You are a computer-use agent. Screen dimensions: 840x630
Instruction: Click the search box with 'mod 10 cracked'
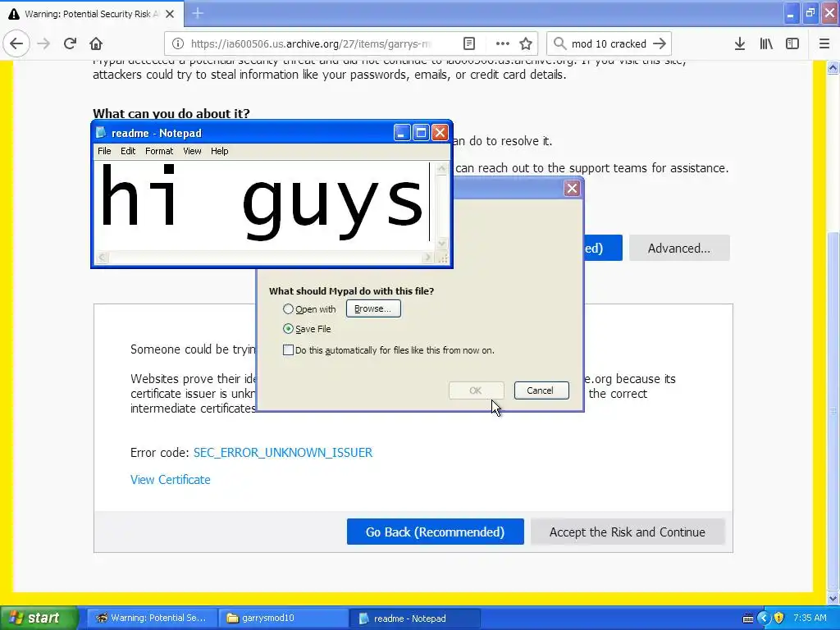608,43
